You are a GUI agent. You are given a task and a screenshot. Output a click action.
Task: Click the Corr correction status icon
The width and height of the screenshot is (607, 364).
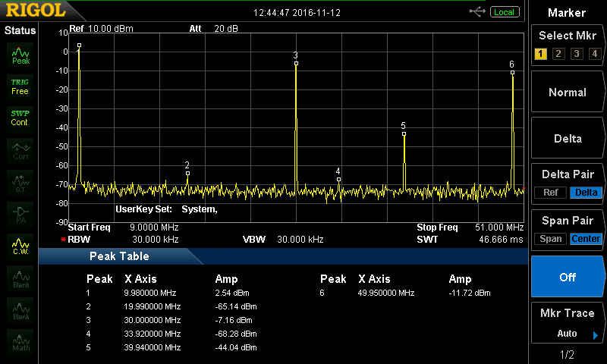pos(20,149)
